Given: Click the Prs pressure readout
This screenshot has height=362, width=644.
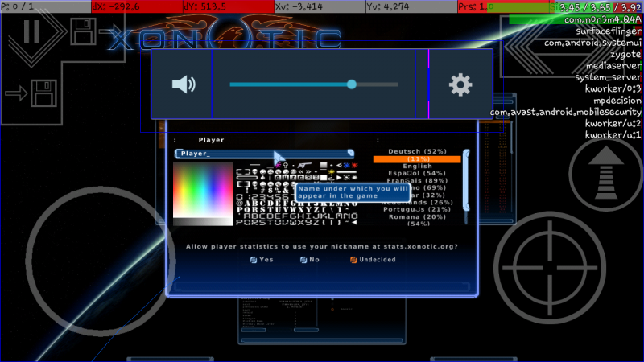Looking at the screenshot, I should [x=502, y=6].
